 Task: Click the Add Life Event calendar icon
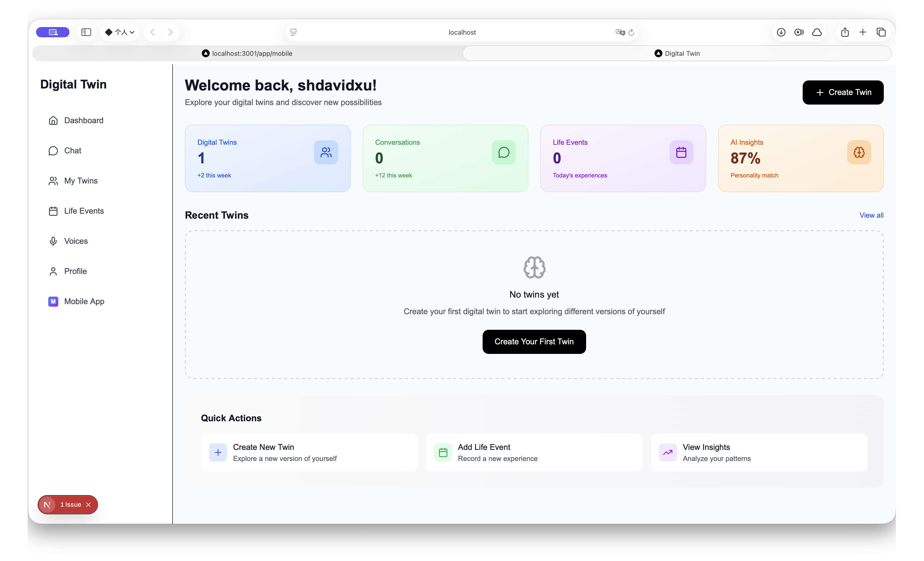click(443, 453)
